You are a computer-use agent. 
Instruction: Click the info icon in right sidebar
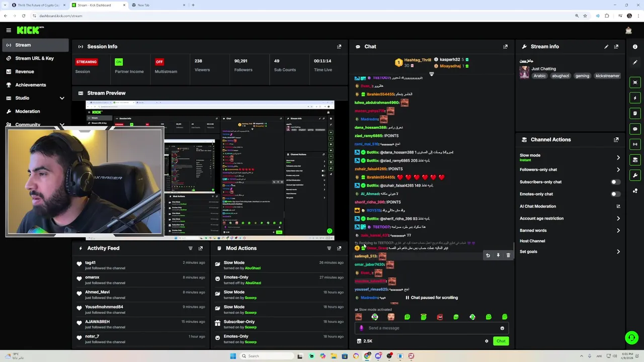(635, 47)
